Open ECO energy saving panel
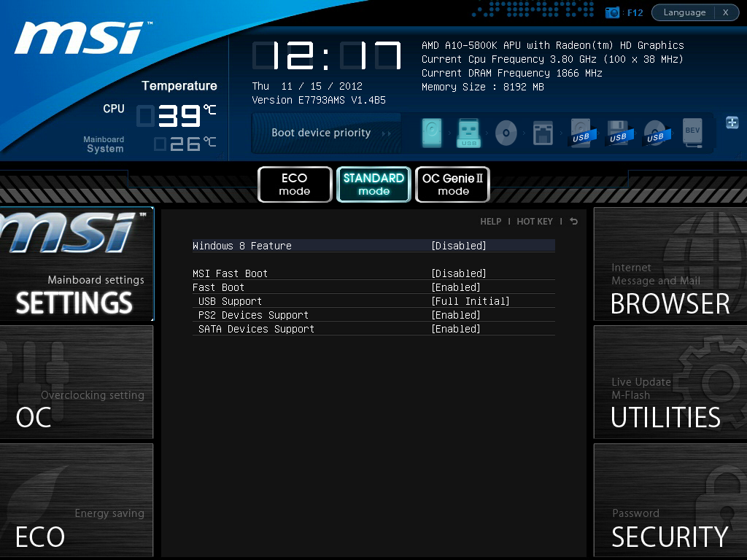747x560 pixels. pyautogui.click(x=77, y=500)
